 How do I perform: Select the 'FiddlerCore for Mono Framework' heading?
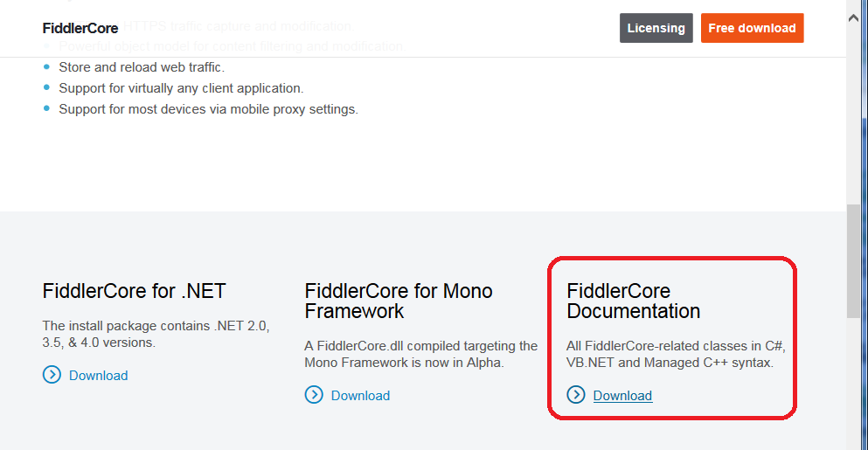(399, 301)
